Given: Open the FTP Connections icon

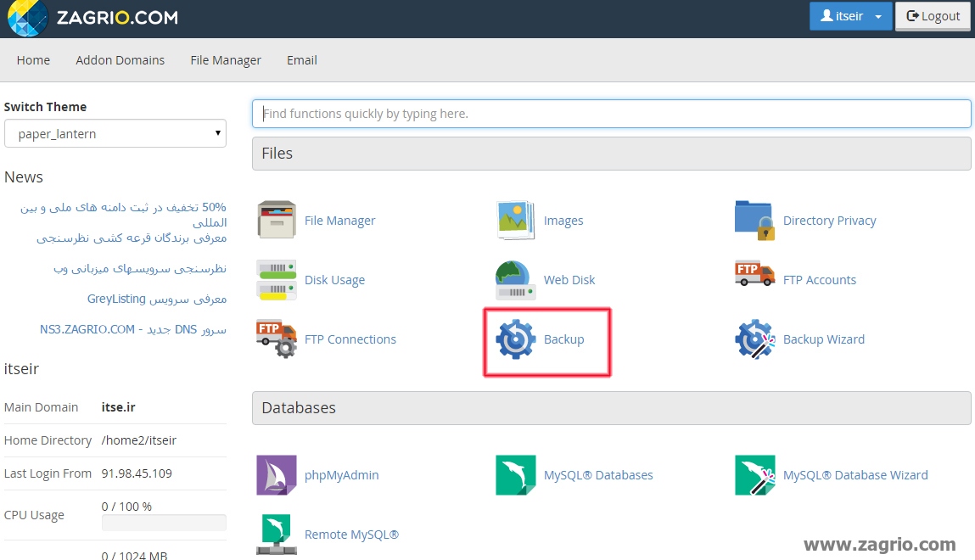Looking at the screenshot, I should click(277, 339).
